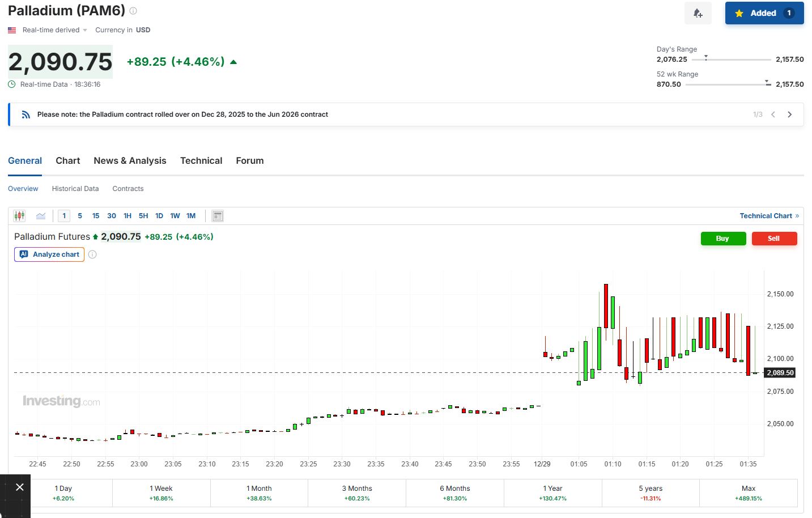This screenshot has width=812, height=518.
Task: Select the 1 Year performance range
Action: coord(552,493)
